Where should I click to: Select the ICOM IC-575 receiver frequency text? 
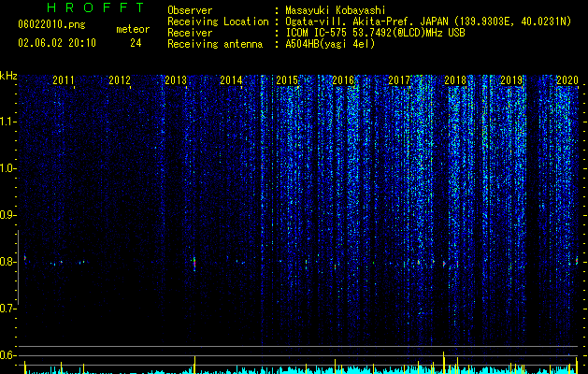pyautogui.click(x=375, y=33)
